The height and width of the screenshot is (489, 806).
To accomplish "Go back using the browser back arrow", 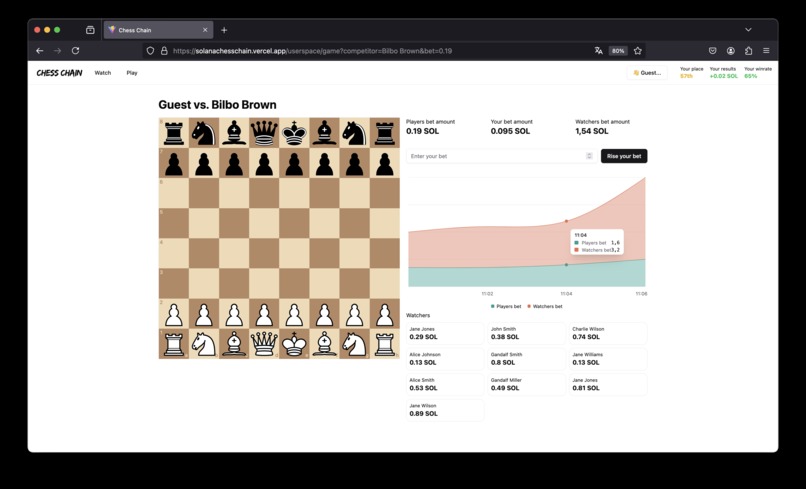I will click(x=40, y=51).
